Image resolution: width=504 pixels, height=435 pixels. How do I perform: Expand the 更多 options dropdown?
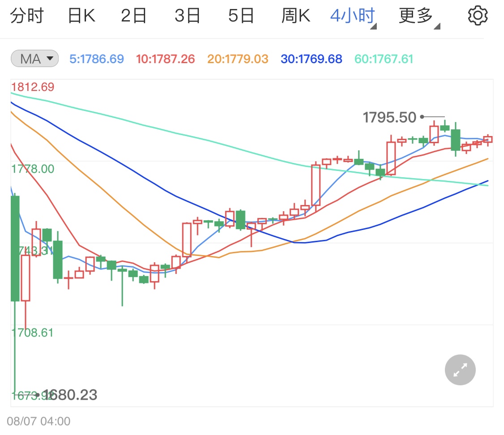pyautogui.click(x=414, y=15)
